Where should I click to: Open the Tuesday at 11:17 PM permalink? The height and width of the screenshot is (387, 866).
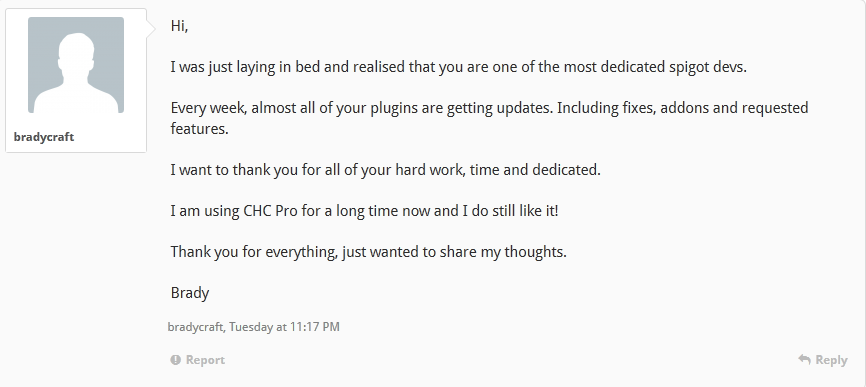(x=284, y=327)
